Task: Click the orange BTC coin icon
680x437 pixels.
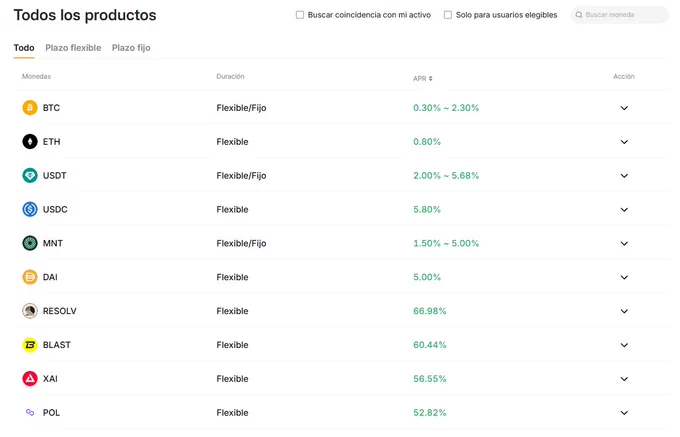Action: pos(30,108)
